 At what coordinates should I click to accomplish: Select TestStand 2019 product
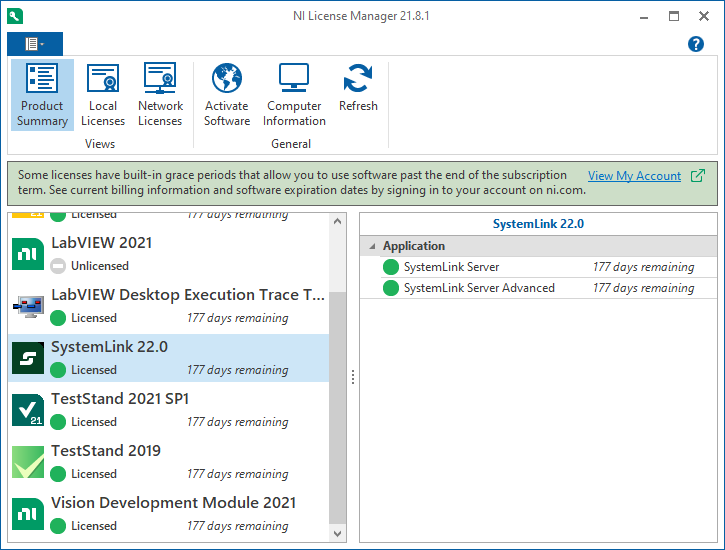click(106, 451)
